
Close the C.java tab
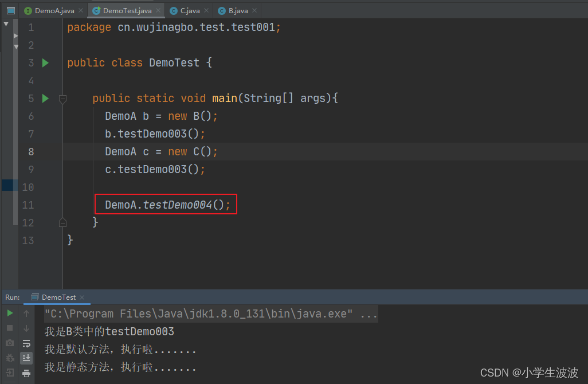pyautogui.click(x=206, y=10)
